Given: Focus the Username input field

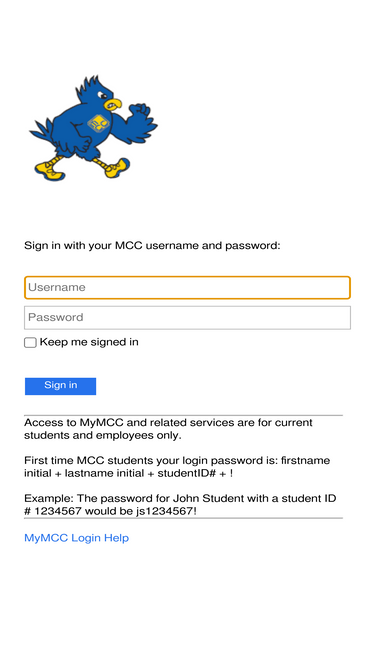Looking at the screenshot, I should [188, 288].
